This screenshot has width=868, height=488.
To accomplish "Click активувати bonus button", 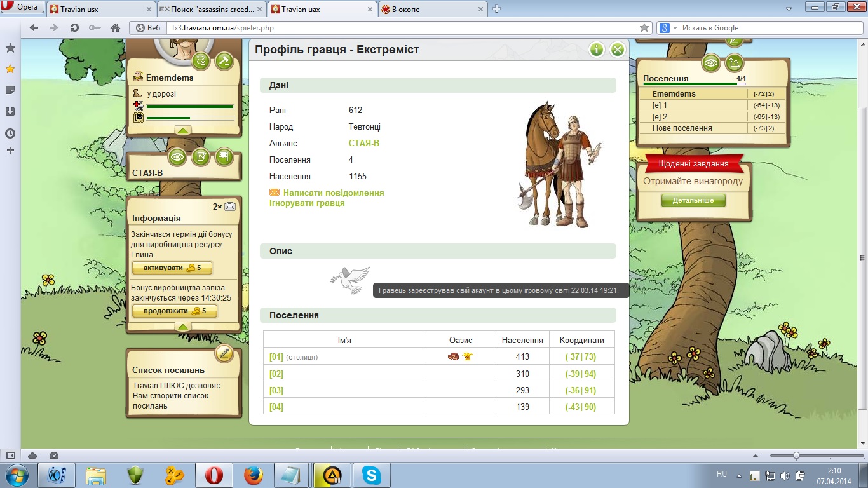I will [172, 268].
